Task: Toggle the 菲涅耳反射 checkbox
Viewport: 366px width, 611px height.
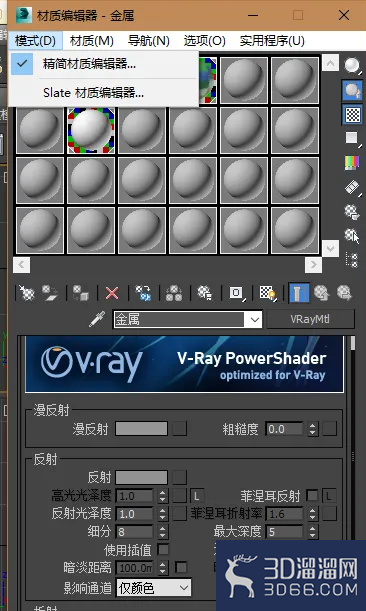Action: coord(312,496)
